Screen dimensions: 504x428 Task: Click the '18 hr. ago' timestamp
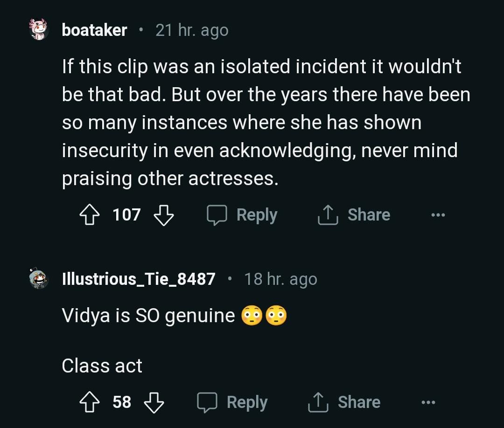point(280,279)
